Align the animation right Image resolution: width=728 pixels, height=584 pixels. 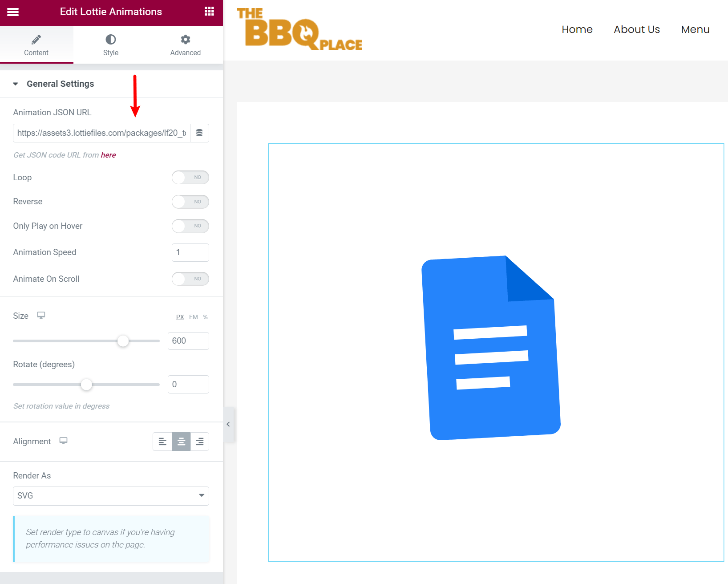tap(200, 442)
